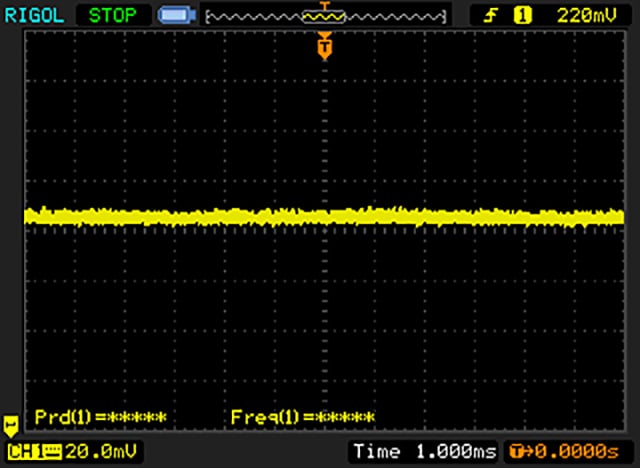Image resolution: width=640 pixels, height=468 pixels.
Task: Click the yellow noise waveform trace
Action: pos(324,217)
